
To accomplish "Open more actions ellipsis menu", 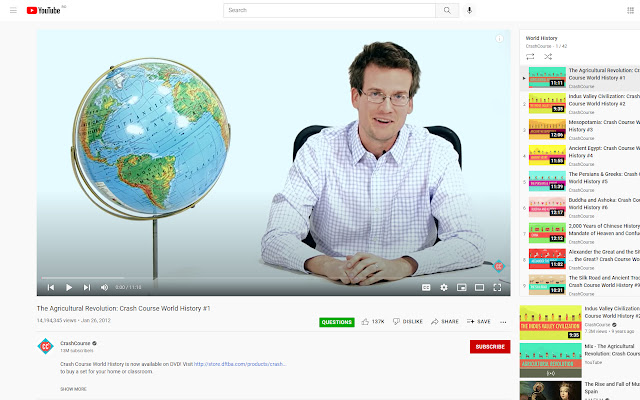I will point(503,322).
